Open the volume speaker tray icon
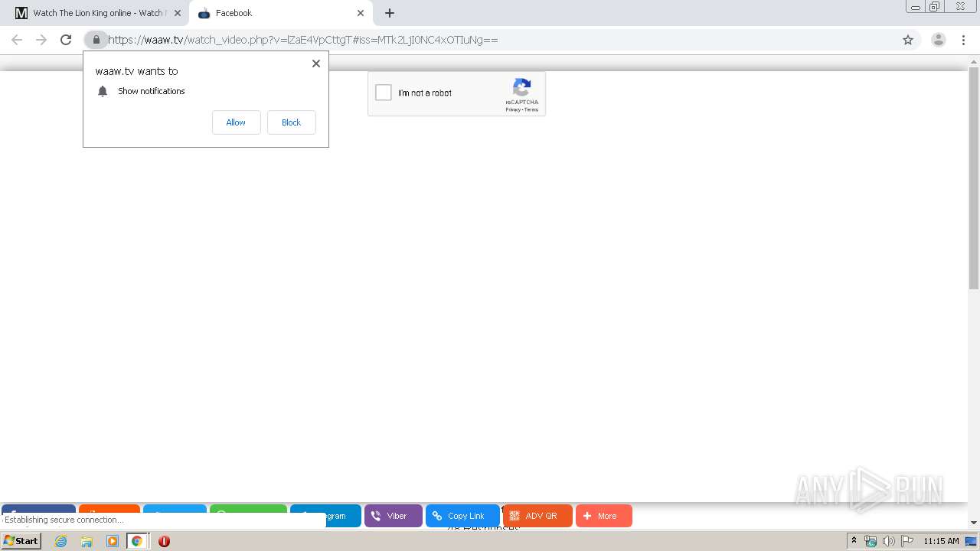The width and height of the screenshot is (980, 551). coord(888,541)
